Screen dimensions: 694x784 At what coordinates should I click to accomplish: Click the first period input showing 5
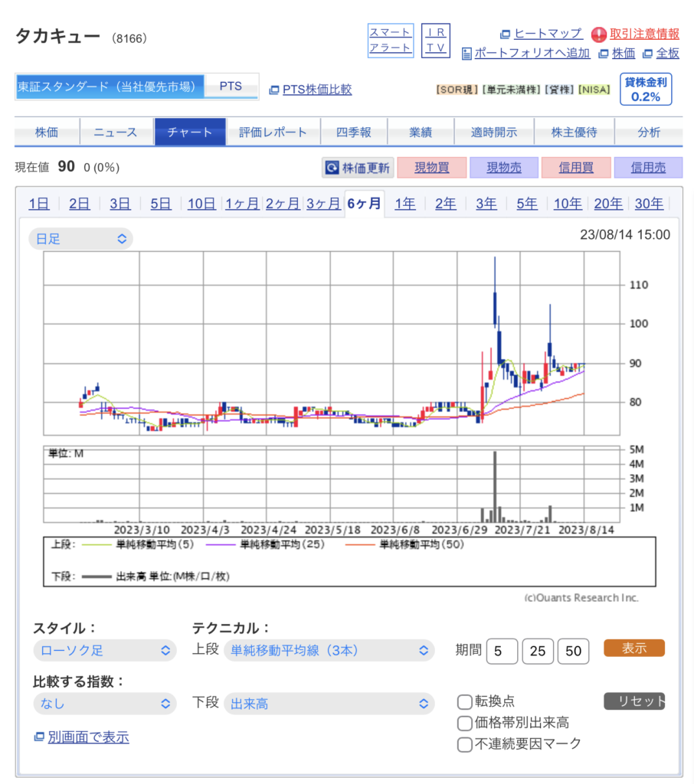click(502, 651)
